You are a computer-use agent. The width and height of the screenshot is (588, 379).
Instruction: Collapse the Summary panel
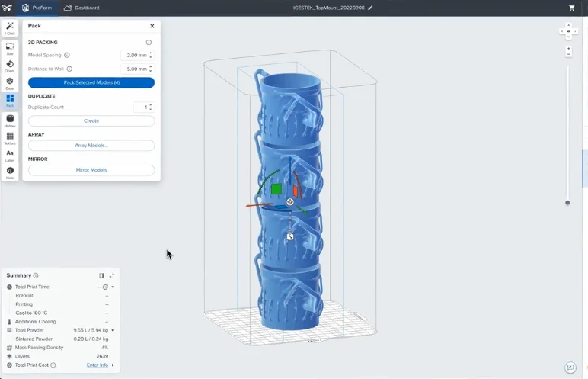112,276
